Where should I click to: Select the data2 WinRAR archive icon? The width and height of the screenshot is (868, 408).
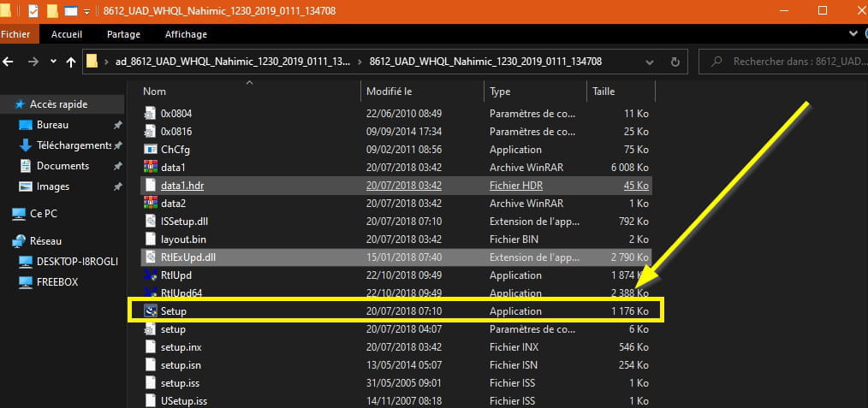point(150,203)
